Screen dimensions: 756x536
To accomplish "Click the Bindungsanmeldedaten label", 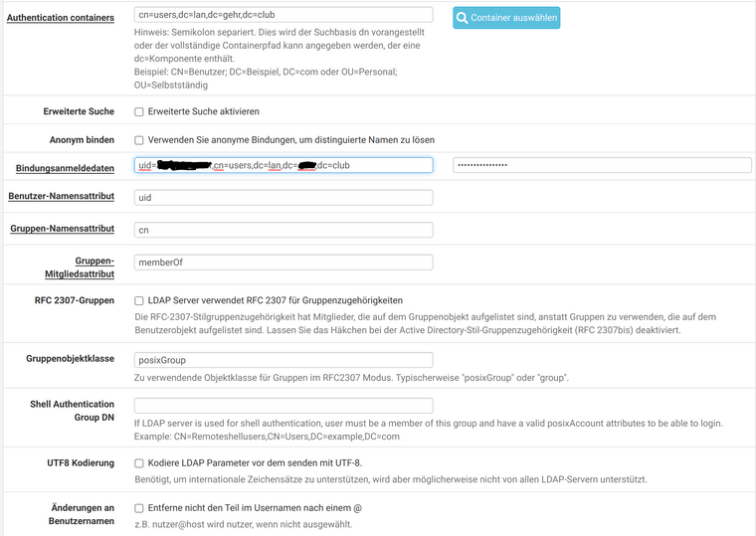I will (65, 168).
